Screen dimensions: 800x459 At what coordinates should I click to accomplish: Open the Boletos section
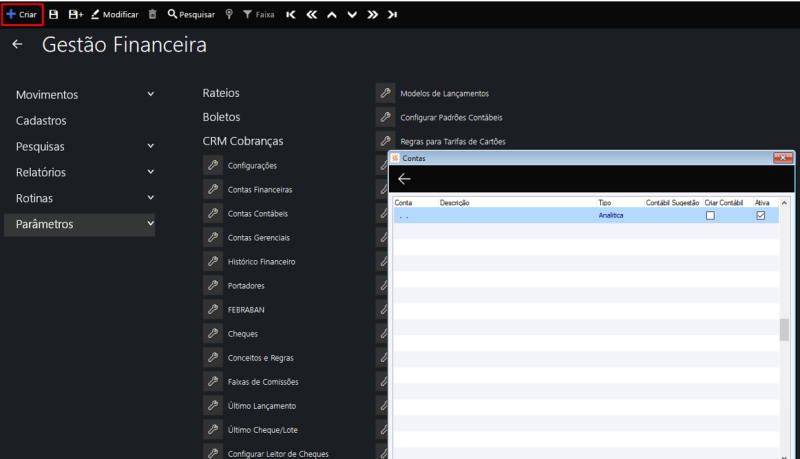click(x=221, y=117)
